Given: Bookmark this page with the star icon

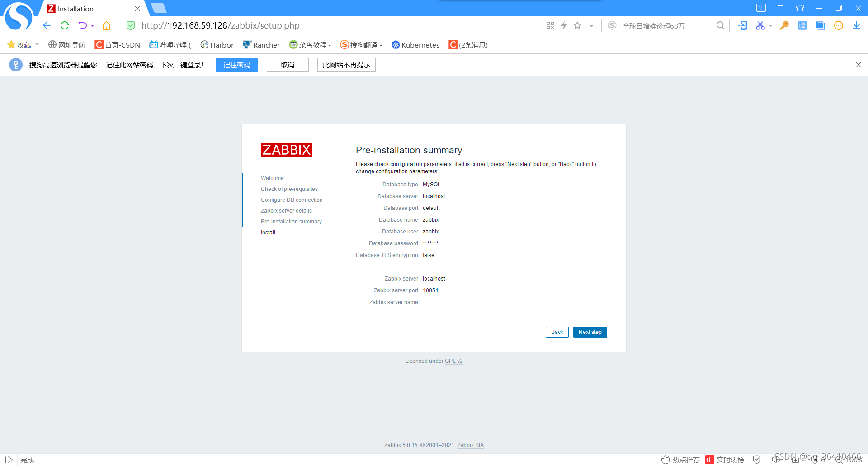Looking at the screenshot, I should pyautogui.click(x=577, y=25).
